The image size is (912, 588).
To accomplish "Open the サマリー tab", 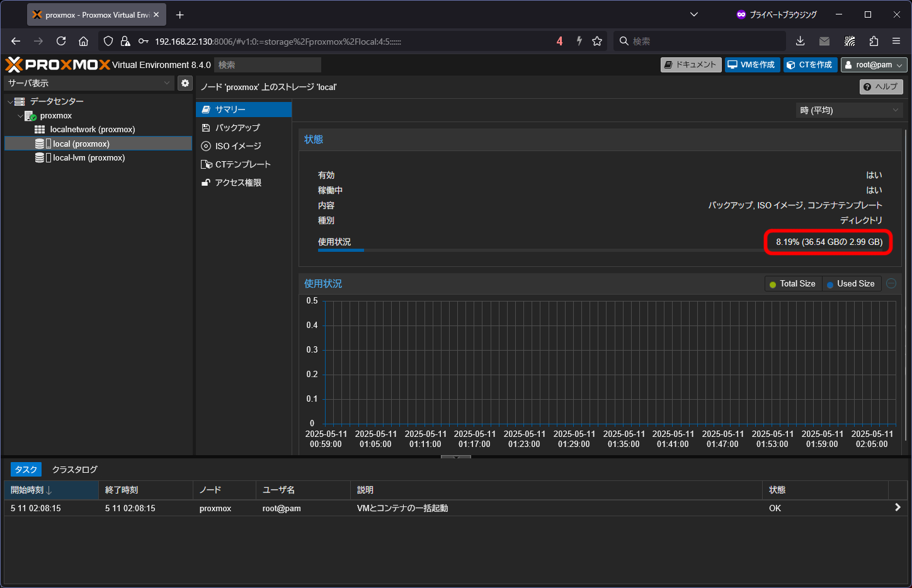I will tap(244, 110).
